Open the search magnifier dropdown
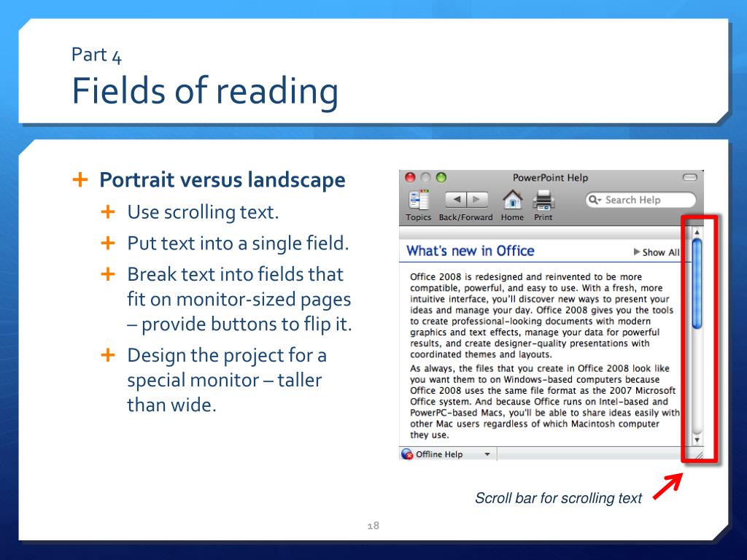Viewport: 747px width, 560px height. pos(595,200)
